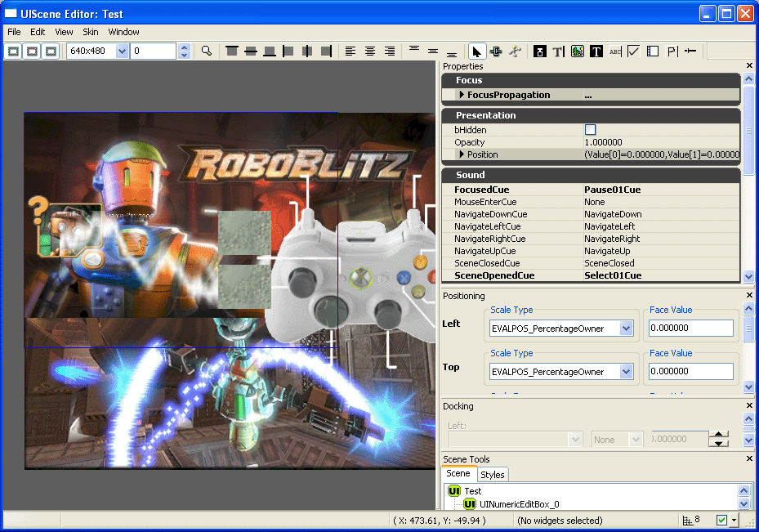
Task: Click the magnifier zoom tool
Action: pos(207,51)
